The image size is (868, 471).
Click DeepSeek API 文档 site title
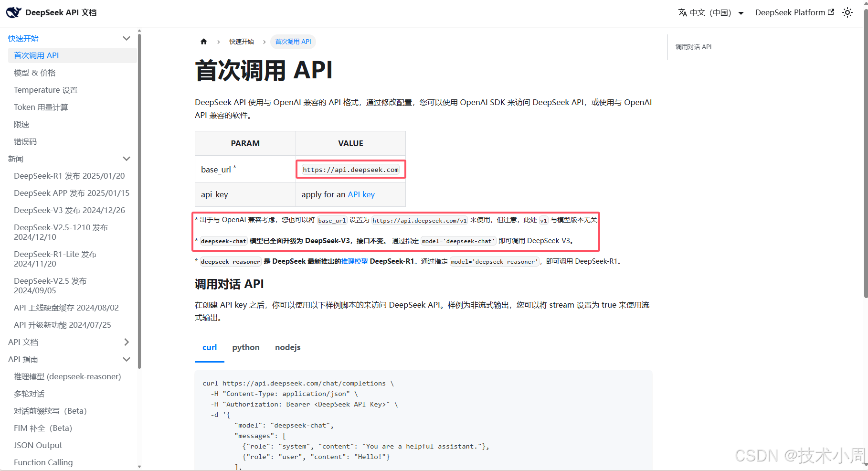point(61,12)
